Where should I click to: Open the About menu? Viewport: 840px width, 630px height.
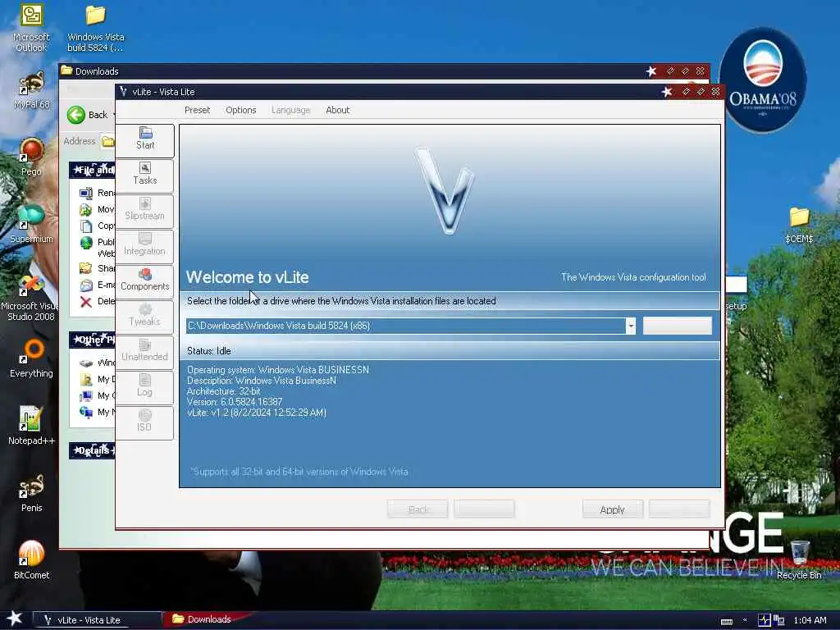coord(337,110)
